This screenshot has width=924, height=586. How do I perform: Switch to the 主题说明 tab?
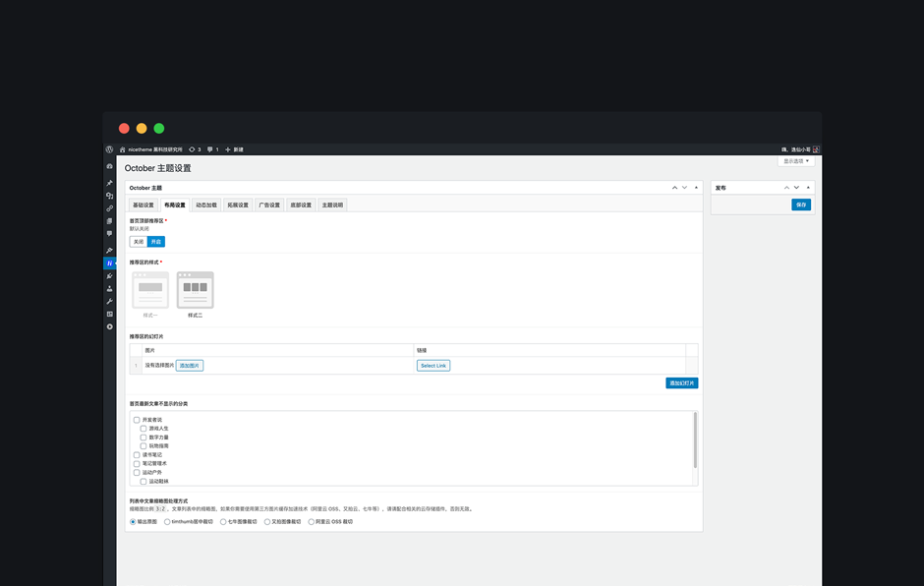click(x=332, y=205)
